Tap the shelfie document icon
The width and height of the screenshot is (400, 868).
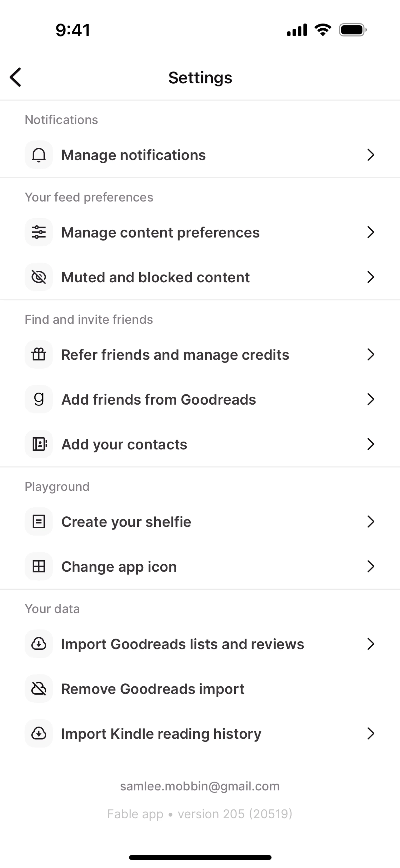(x=39, y=522)
